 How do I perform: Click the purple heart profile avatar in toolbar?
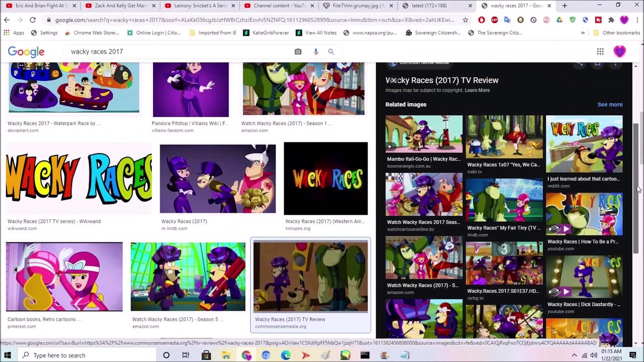point(624,20)
